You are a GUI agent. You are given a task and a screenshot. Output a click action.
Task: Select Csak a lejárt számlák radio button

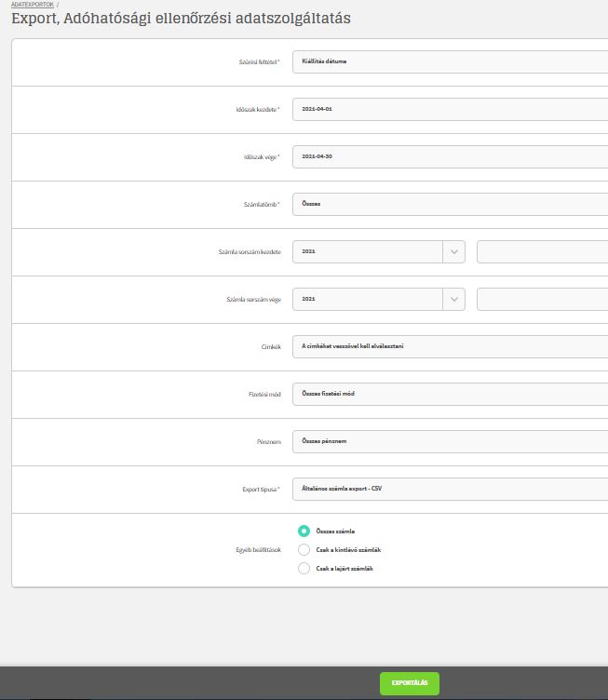[304, 568]
